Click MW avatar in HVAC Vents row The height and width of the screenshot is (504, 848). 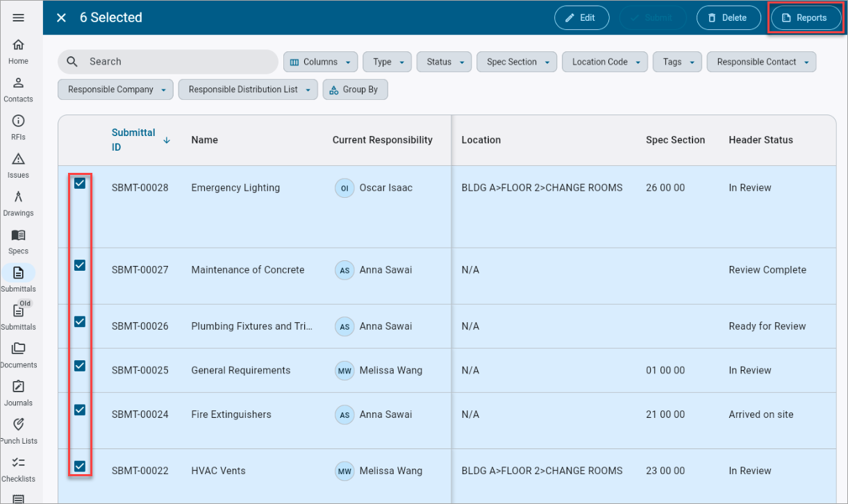tap(344, 471)
